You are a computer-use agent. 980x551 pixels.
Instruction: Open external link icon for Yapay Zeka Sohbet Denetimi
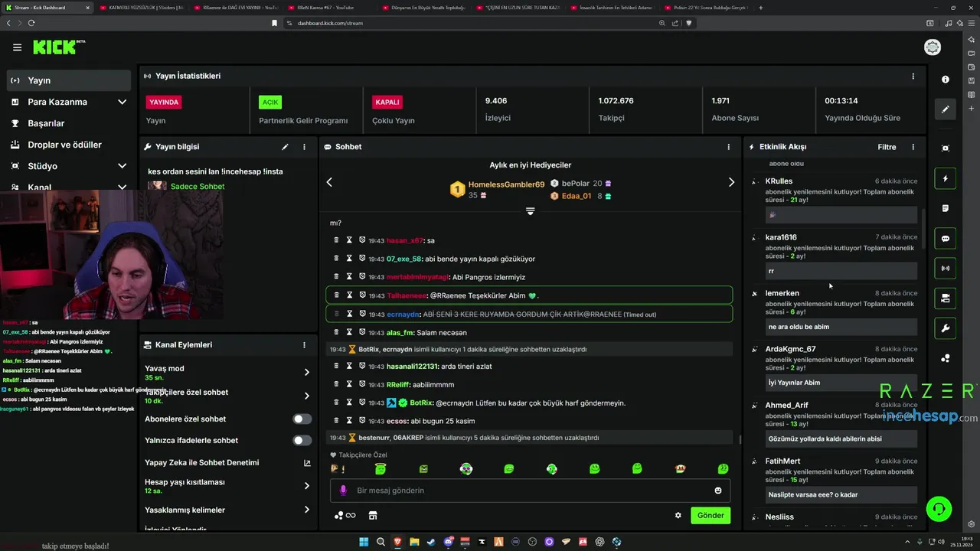307,463
